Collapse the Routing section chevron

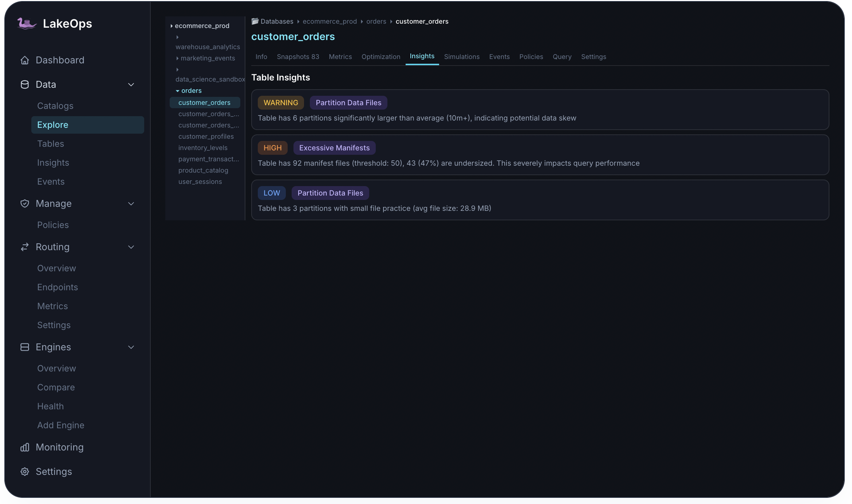[131, 247]
